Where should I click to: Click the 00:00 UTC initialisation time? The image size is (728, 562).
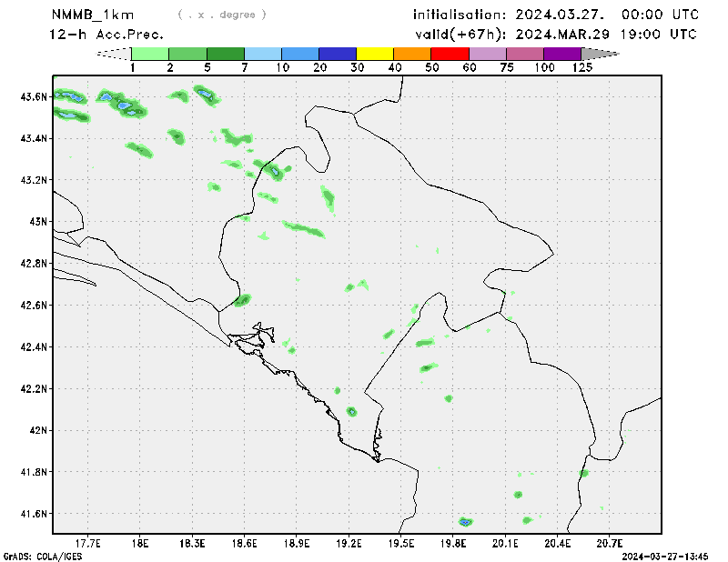point(660,15)
